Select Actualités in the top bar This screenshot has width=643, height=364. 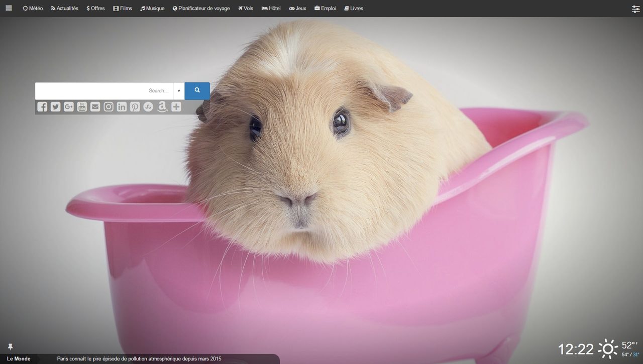pos(63,8)
